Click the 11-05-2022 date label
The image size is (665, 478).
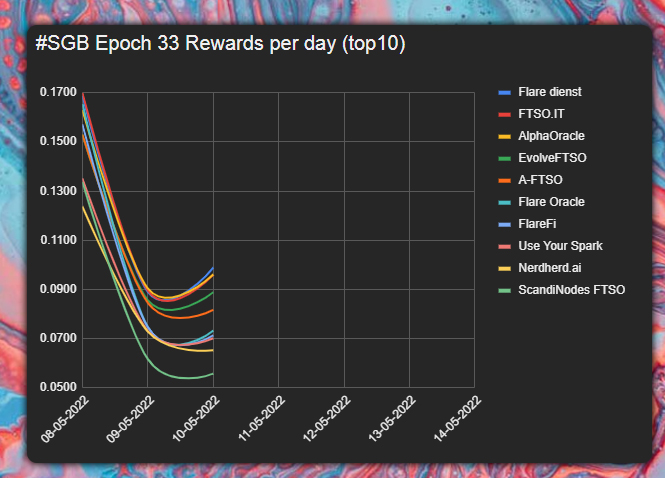pos(261,419)
